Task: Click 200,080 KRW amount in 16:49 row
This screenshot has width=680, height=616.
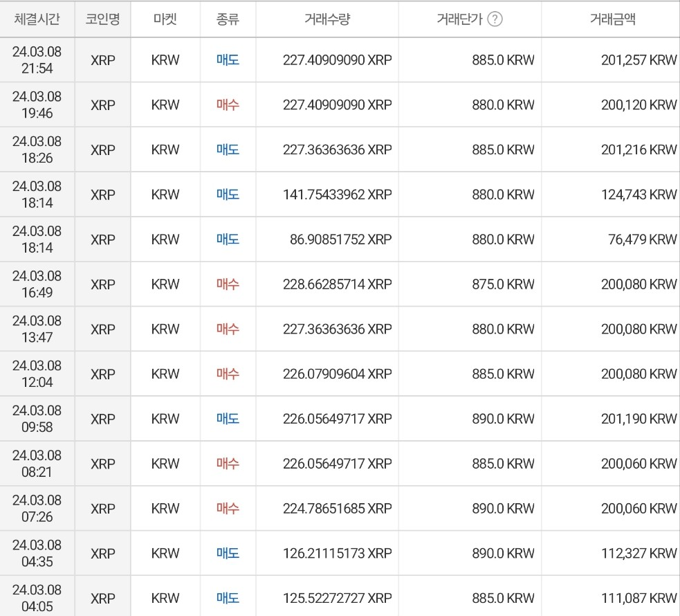Action: point(638,284)
